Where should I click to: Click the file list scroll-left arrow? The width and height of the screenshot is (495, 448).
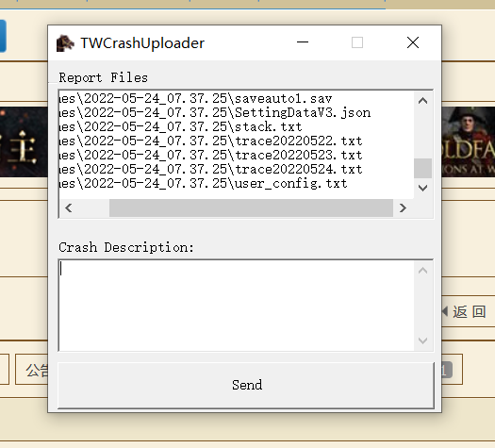coord(69,208)
